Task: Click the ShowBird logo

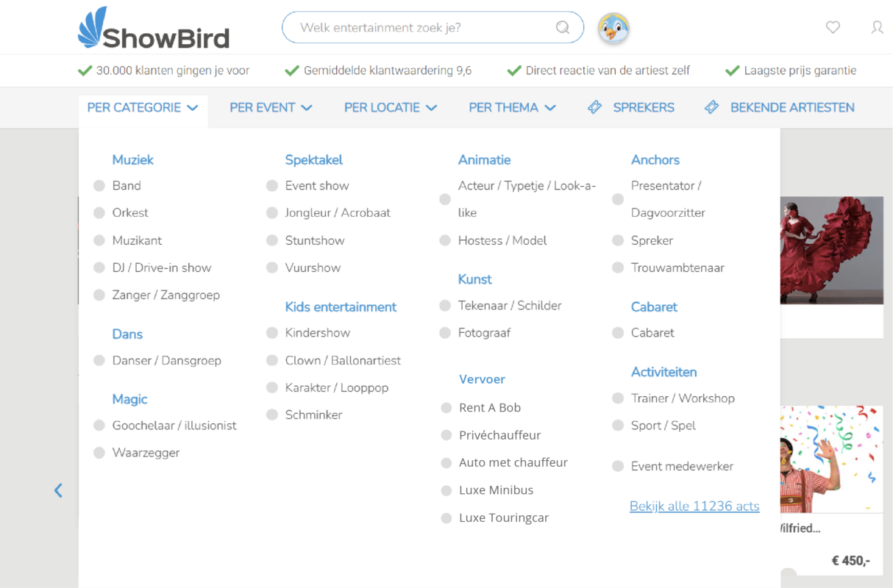Action: (x=154, y=28)
